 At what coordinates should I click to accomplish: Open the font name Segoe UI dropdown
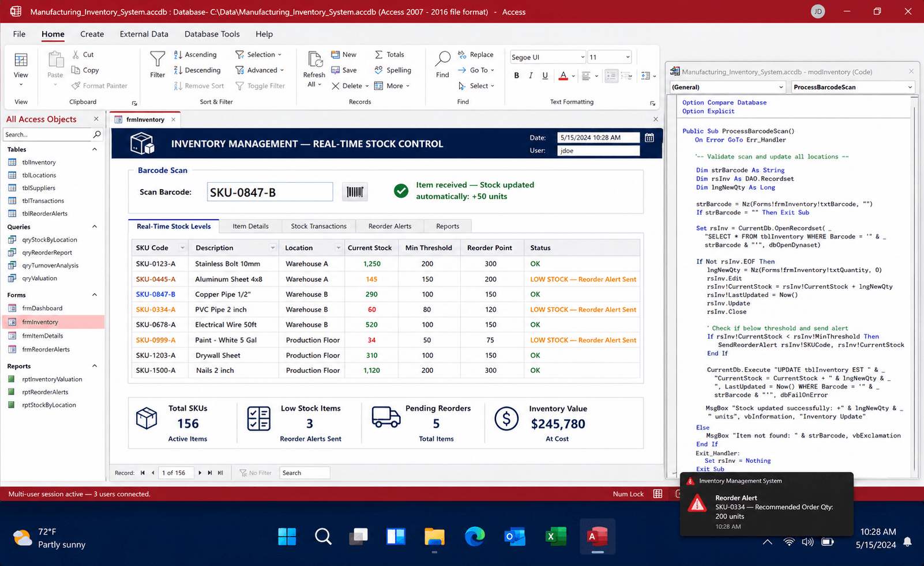[582, 57]
